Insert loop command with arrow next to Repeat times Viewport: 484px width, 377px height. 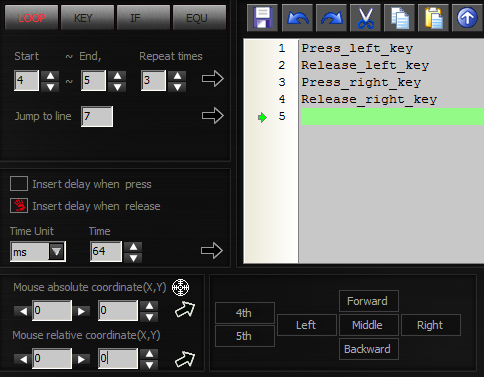click(212, 79)
